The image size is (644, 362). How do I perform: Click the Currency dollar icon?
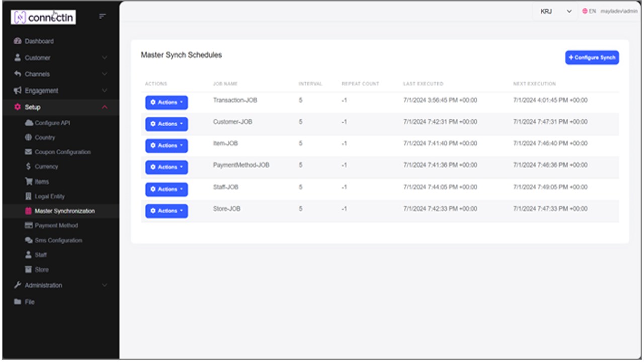click(28, 166)
